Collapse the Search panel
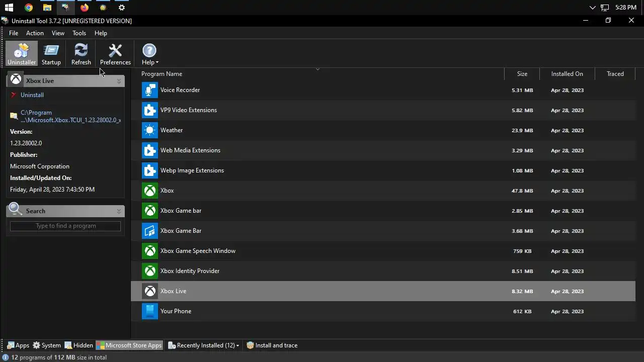The width and height of the screenshot is (644, 362). pyautogui.click(x=119, y=211)
